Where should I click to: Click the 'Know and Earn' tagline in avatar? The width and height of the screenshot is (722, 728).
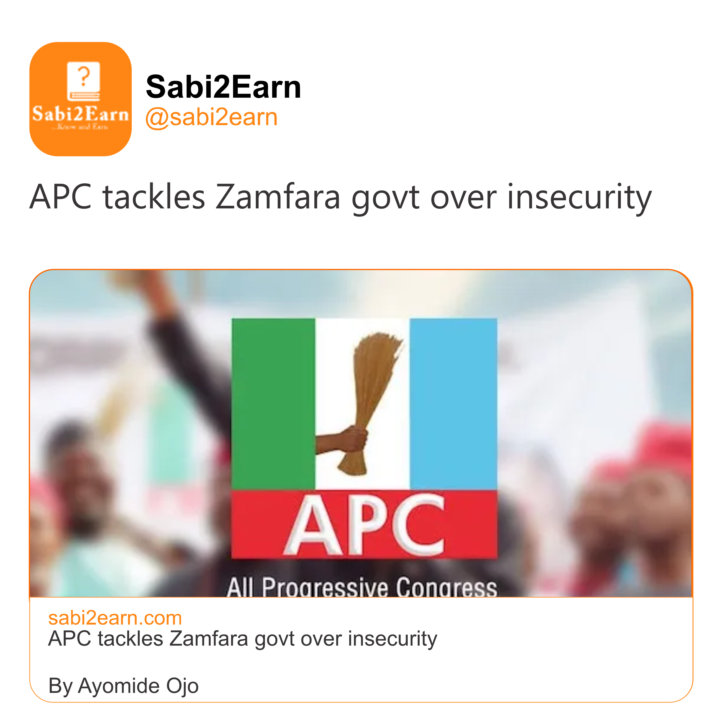coord(80,127)
